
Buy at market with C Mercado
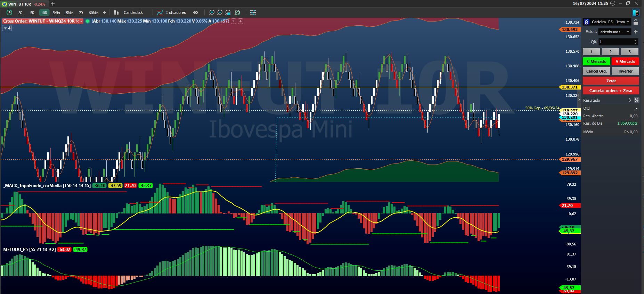tap(596, 61)
